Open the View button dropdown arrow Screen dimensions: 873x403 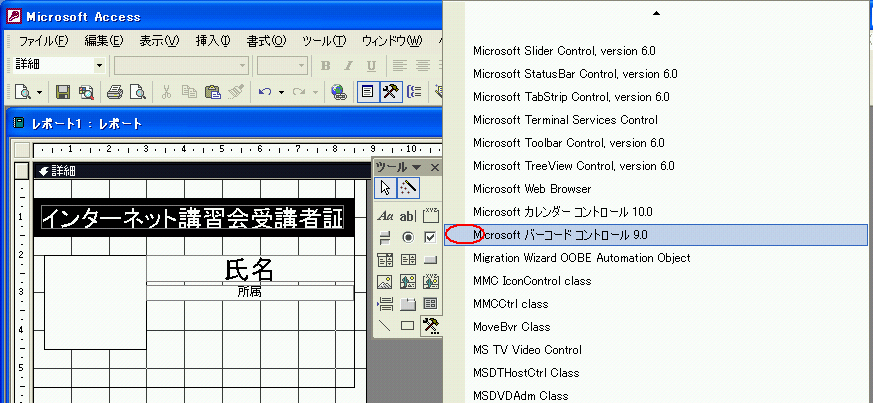(39, 92)
